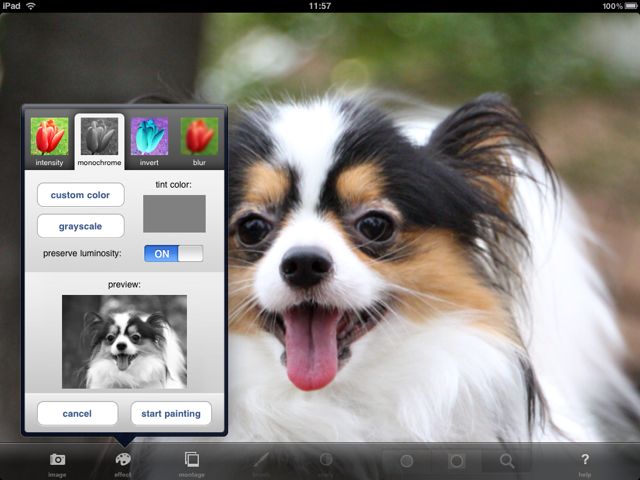Screen dimensions: 640x480
Task: Tap the magnifier zoom icon
Action: [507, 461]
